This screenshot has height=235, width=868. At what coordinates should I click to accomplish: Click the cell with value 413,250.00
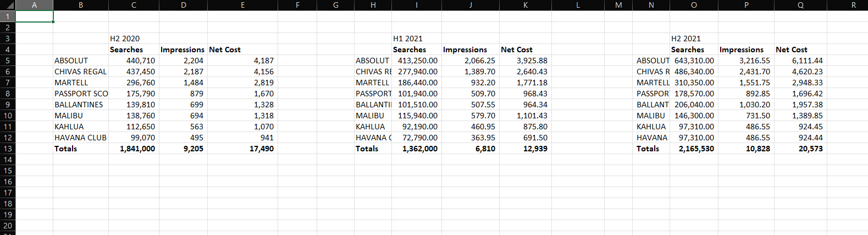click(x=418, y=61)
